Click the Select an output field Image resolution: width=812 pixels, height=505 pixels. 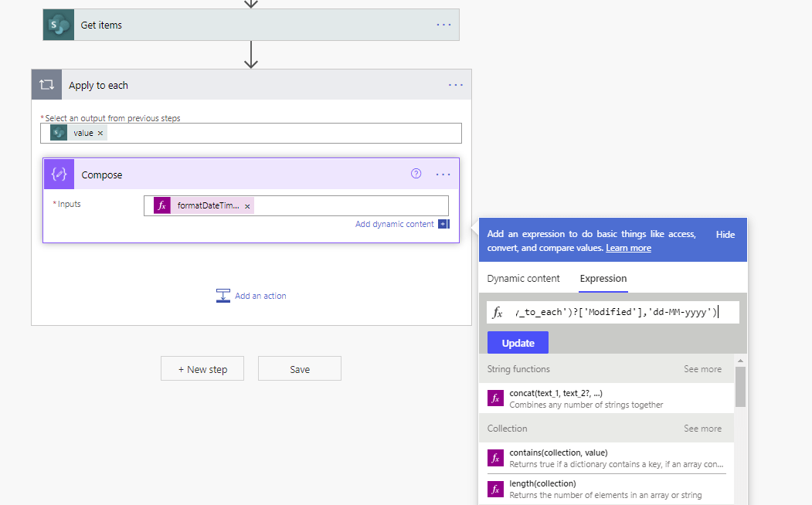[251, 133]
